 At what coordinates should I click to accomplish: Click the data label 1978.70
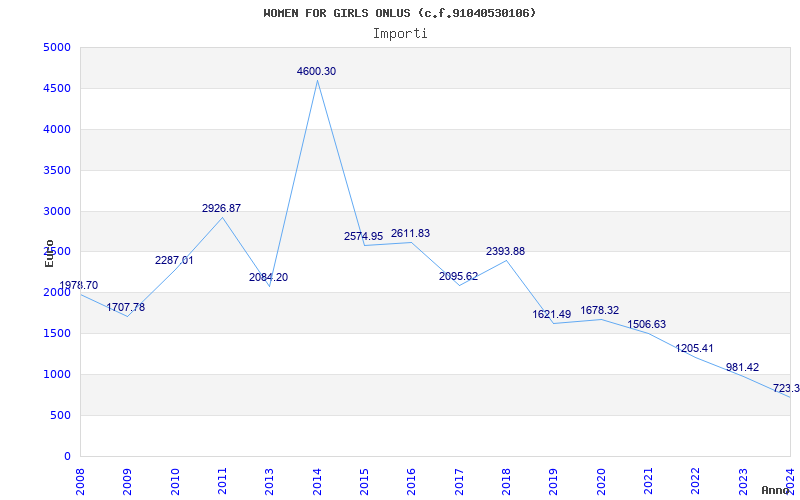click(79, 285)
